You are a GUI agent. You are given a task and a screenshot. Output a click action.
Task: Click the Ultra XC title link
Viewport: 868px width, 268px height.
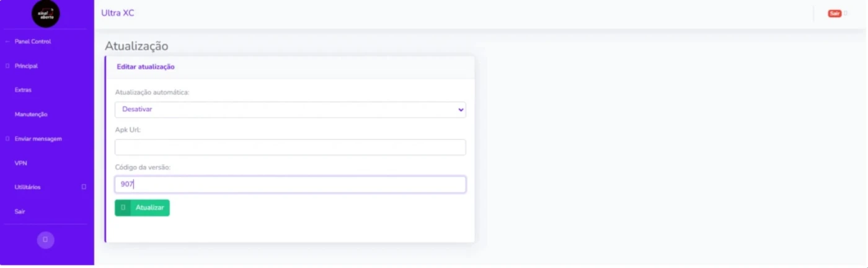pyautogui.click(x=118, y=13)
